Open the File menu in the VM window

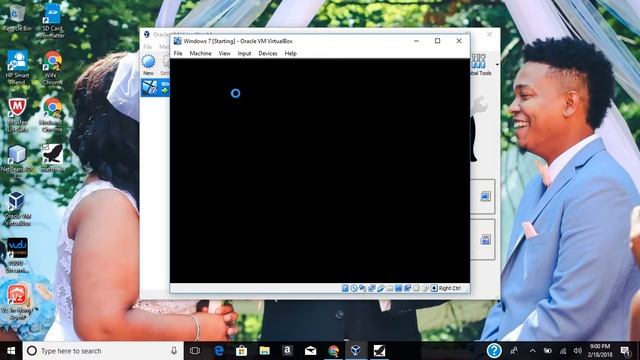[x=178, y=53]
